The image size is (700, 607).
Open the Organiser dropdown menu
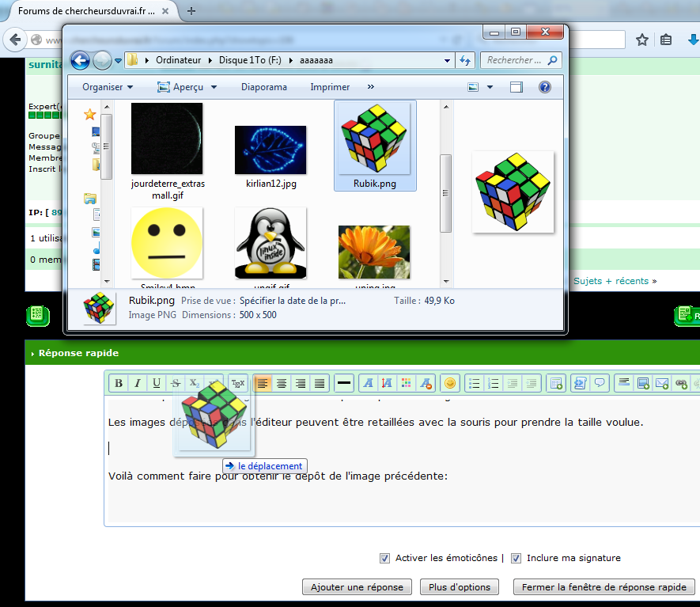108,87
